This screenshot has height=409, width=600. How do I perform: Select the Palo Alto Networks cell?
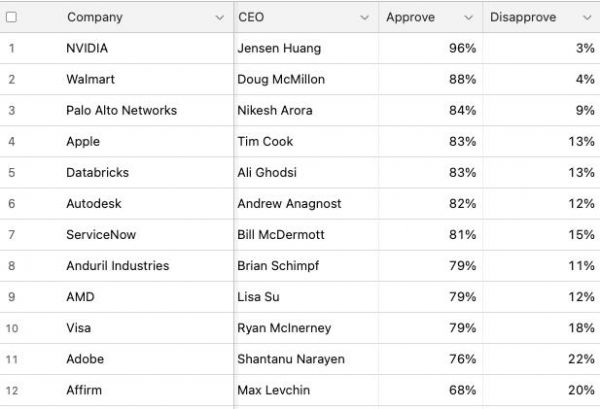tap(121, 110)
